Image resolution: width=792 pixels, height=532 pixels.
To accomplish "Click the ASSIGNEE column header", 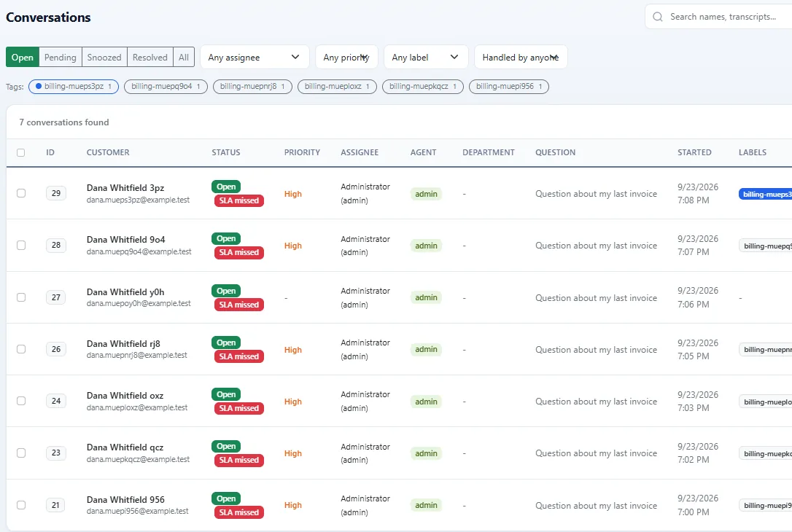I will coord(360,152).
